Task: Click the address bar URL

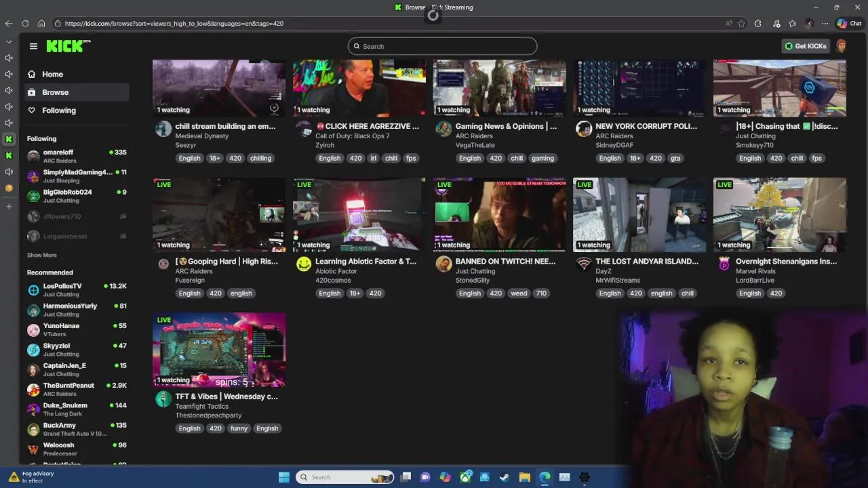Action: 174,24
